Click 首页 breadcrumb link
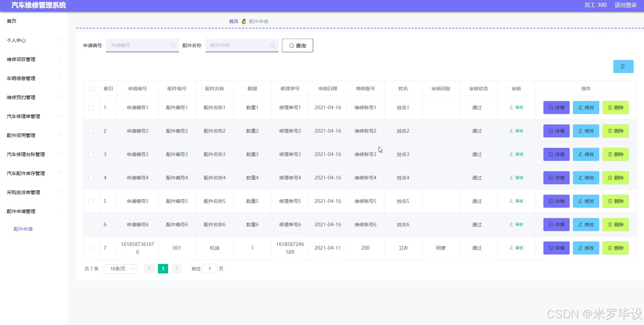644x325 pixels. click(234, 21)
